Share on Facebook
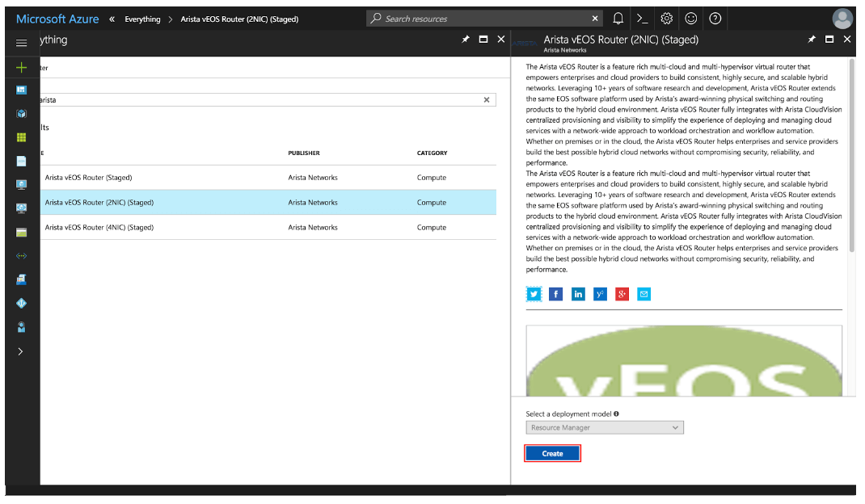Screen dimensions: 865x504 [x=555, y=294]
